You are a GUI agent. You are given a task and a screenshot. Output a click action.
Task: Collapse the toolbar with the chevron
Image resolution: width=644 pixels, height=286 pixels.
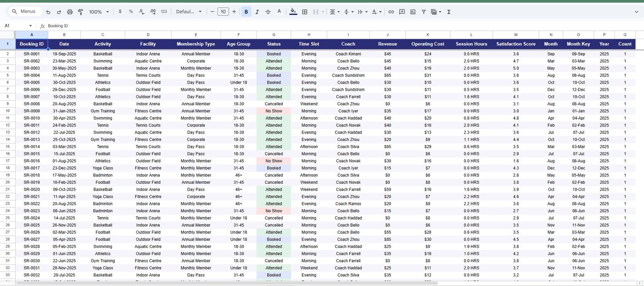click(636, 12)
